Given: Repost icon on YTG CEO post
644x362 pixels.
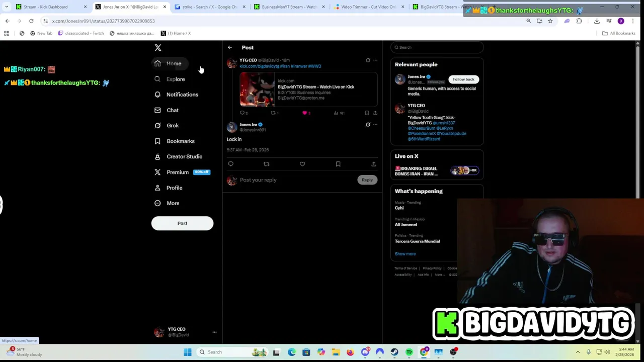Looking at the screenshot, I should click(273, 113).
